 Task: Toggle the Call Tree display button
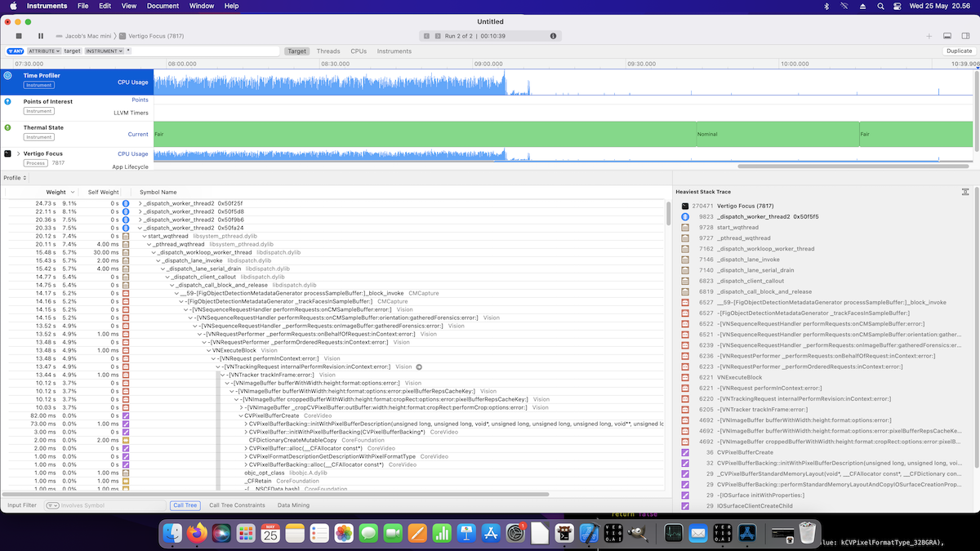pyautogui.click(x=185, y=505)
